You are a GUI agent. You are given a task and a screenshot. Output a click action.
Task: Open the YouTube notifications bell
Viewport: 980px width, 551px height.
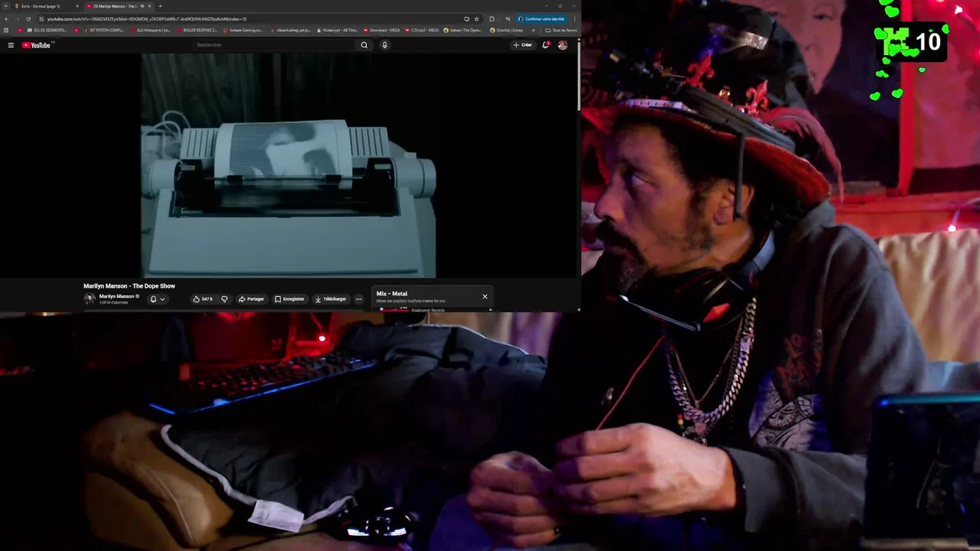point(546,45)
